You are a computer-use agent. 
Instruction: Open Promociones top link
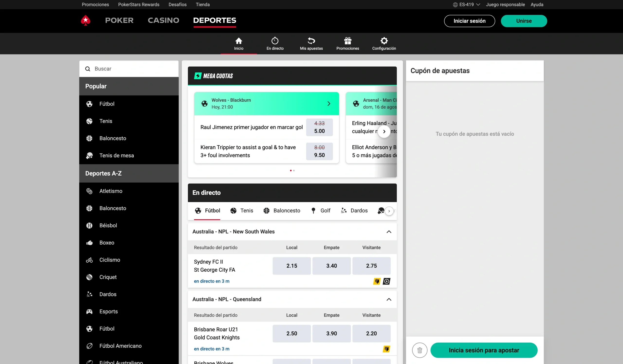coord(95,5)
